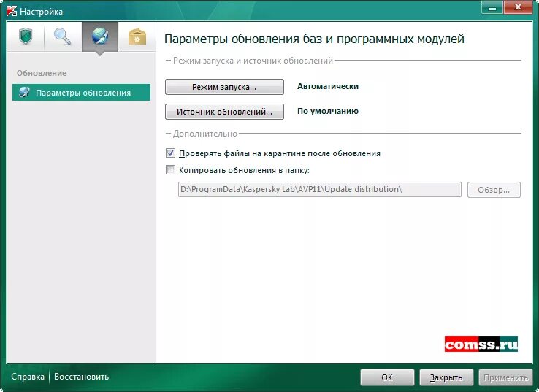This screenshot has width=539, height=392.
Task: Click the Обновление sidebar heading
Action: (x=42, y=73)
